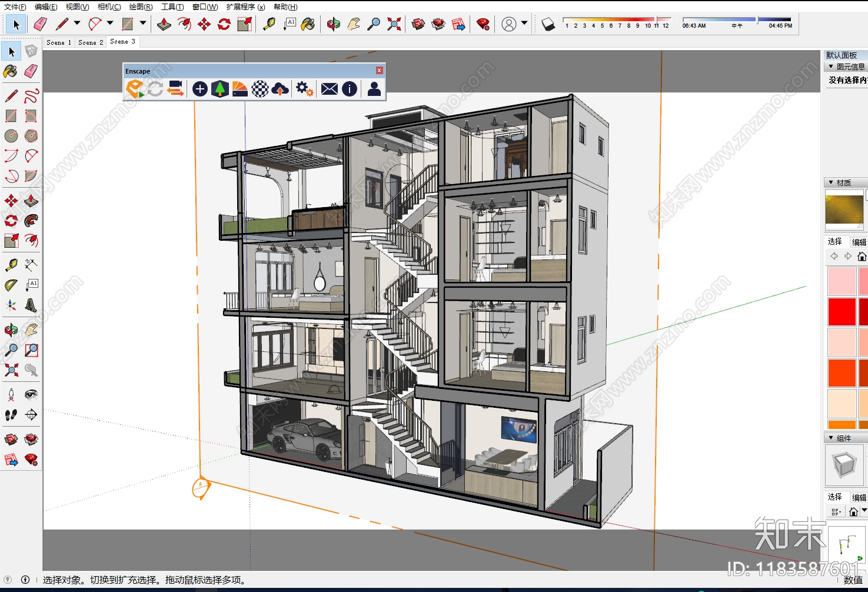
Task: Open Extension Manager ruby icon in top toolbar
Action: coord(483,24)
